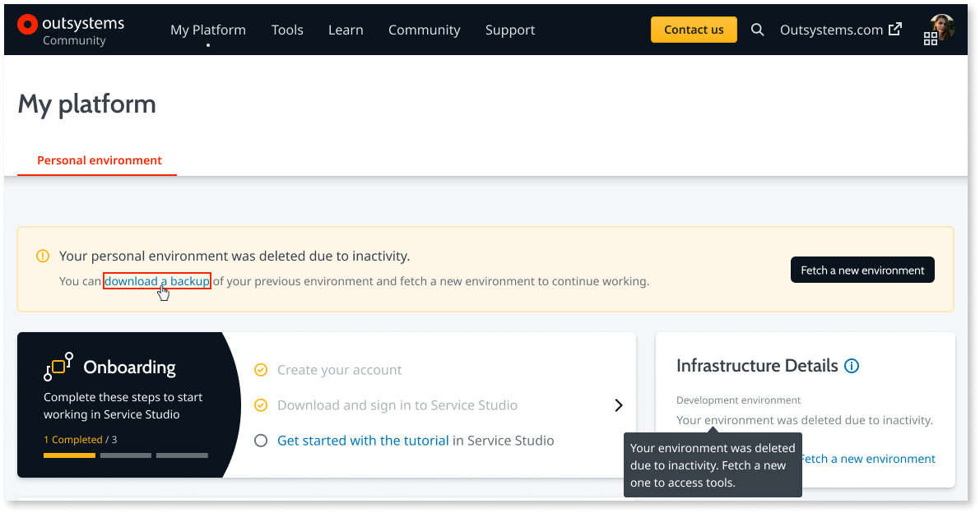
Task: Switch to the Personal environment tab
Action: tap(99, 160)
